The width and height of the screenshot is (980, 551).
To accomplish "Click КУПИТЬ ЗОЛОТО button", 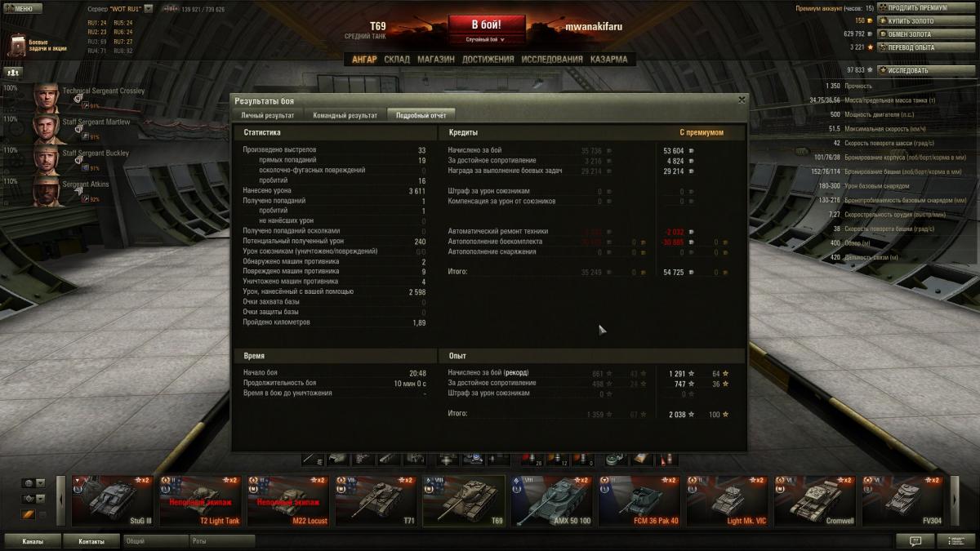I will [926, 21].
